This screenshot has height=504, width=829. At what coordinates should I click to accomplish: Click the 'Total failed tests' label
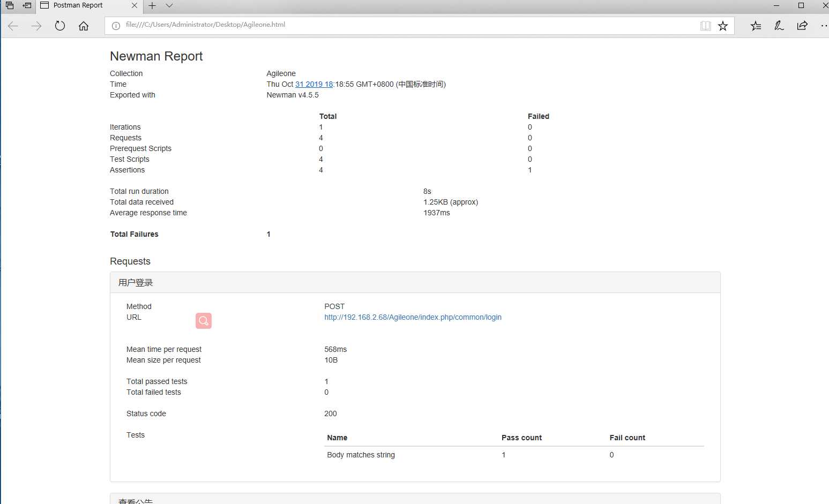tap(154, 392)
